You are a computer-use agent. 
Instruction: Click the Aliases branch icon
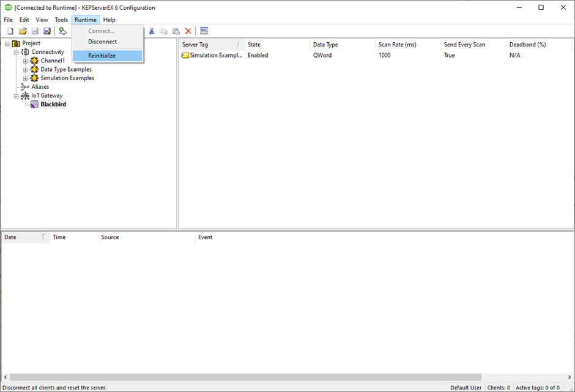25,87
